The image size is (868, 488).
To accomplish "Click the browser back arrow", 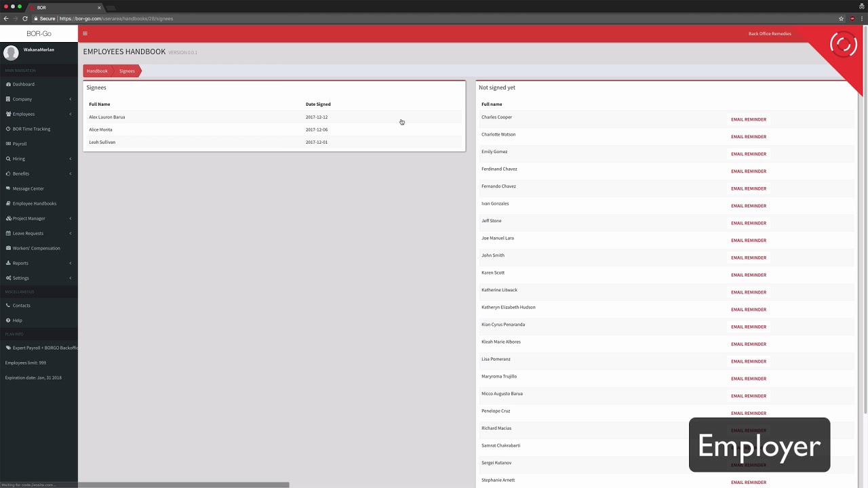I will click(x=6, y=18).
